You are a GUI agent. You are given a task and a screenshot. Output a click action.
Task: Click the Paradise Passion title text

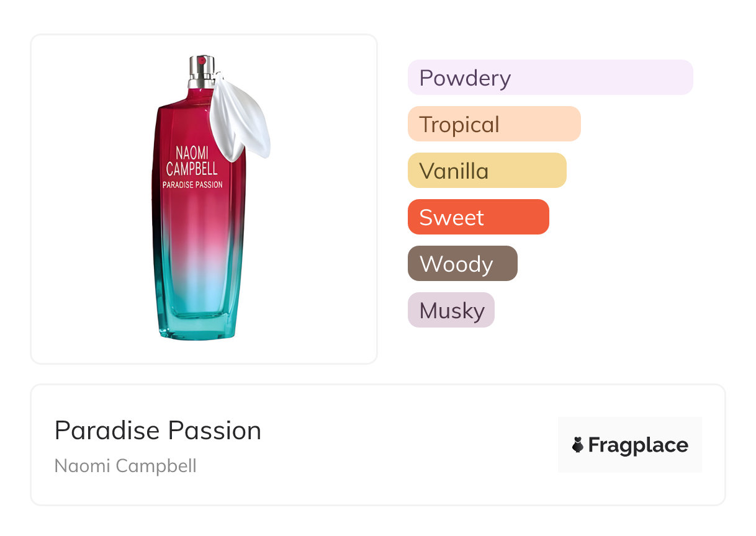158,431
